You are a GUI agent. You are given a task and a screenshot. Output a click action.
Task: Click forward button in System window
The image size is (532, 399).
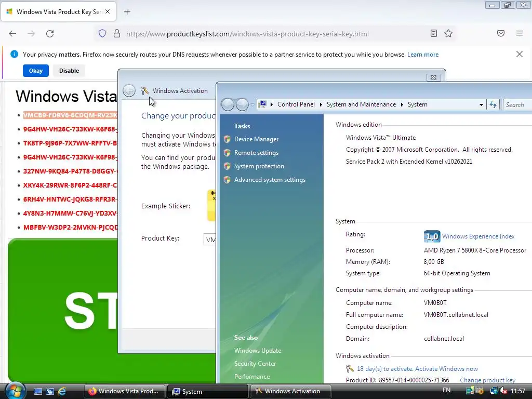pos(242,104)
